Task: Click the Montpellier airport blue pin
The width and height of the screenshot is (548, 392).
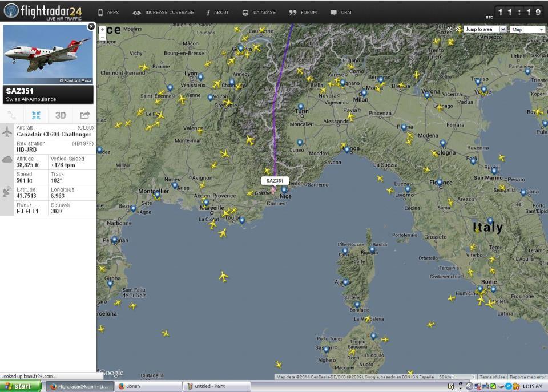Action: 158,195
